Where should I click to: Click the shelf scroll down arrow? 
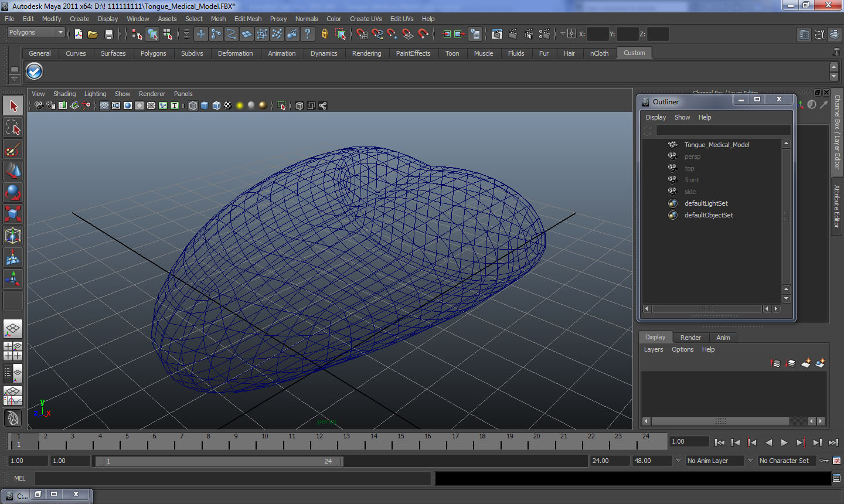tap(834, 77)
